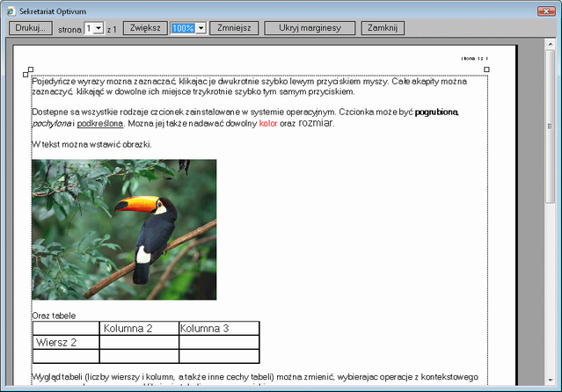Screen dimensions: 562x392
Task: Select the 100% zoom value field
Action: click(183, 28)
